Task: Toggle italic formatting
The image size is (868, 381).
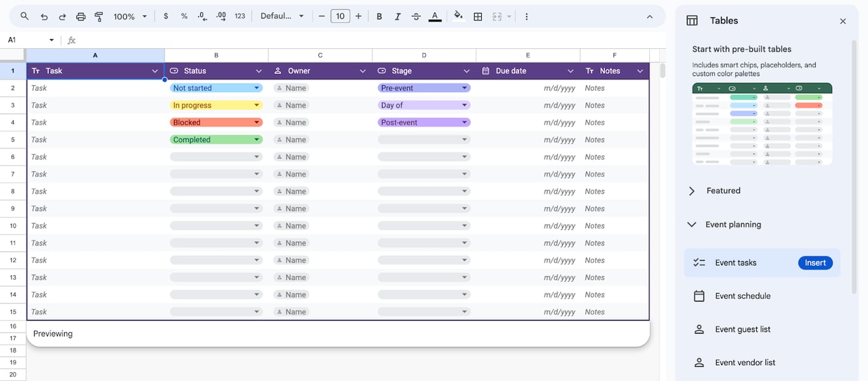Action: pos(398,17)
